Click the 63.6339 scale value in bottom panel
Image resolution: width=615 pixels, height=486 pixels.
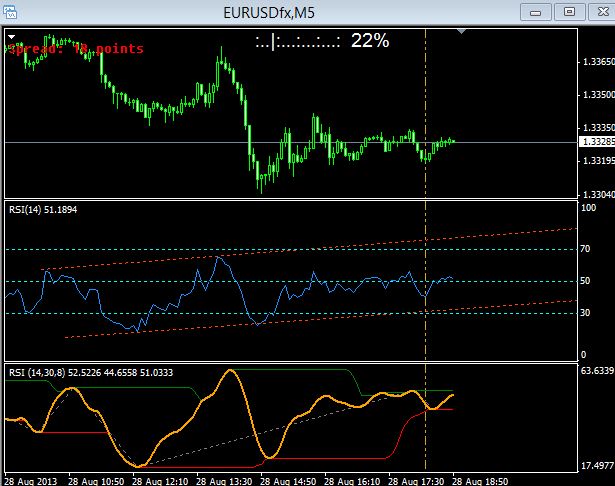[597, 371]
